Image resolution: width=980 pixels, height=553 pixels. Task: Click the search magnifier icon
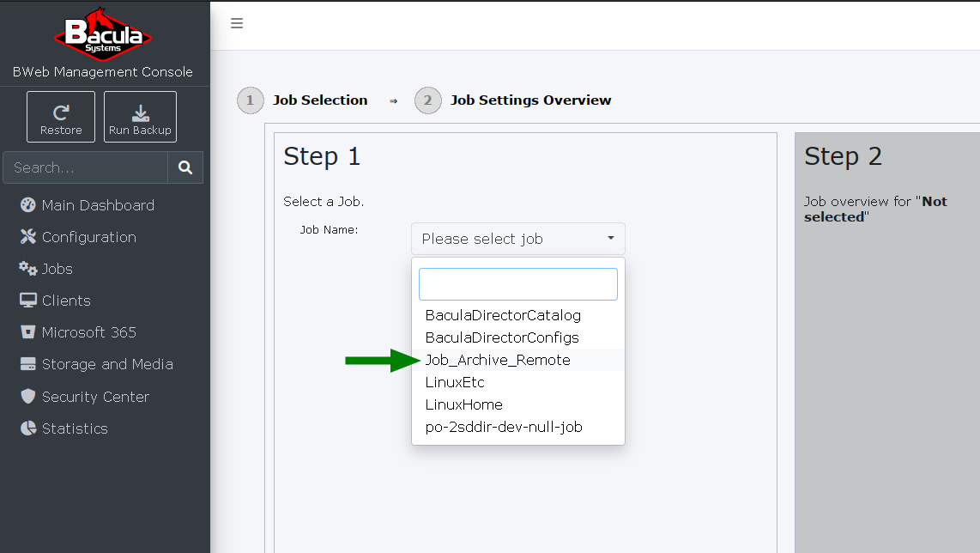pyautogui.click(x=185, y=167)
